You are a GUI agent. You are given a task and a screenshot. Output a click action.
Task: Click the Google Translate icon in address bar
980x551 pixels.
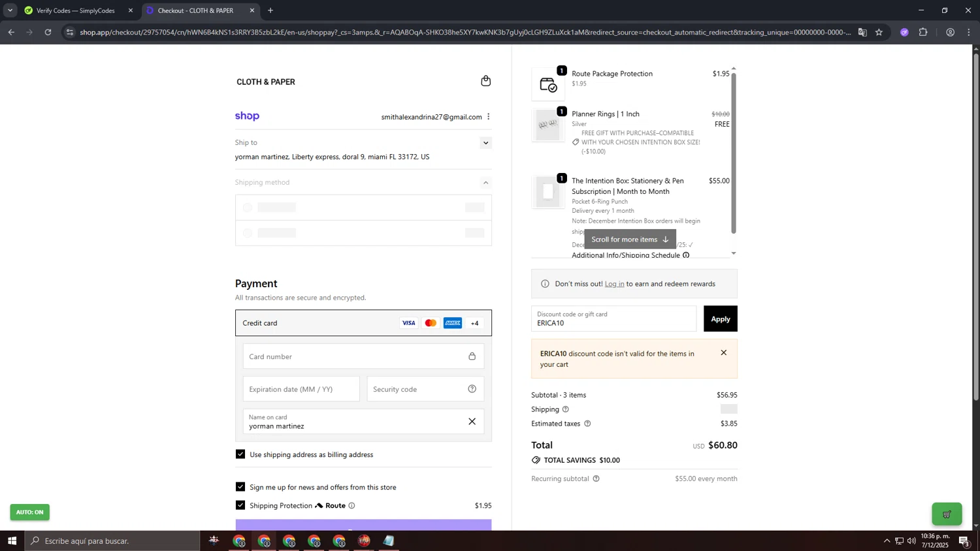click(862, 32)
